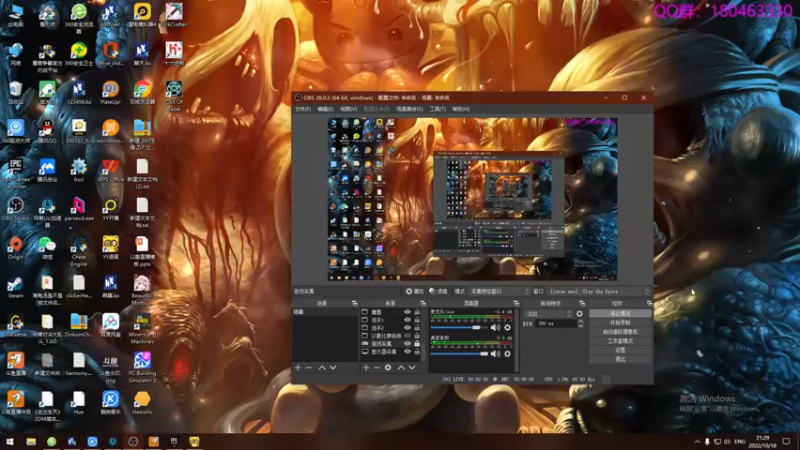Screen dimensions: 800x450
Task: Open the 工具(T) menu in OBS
Action: [437, 109]
